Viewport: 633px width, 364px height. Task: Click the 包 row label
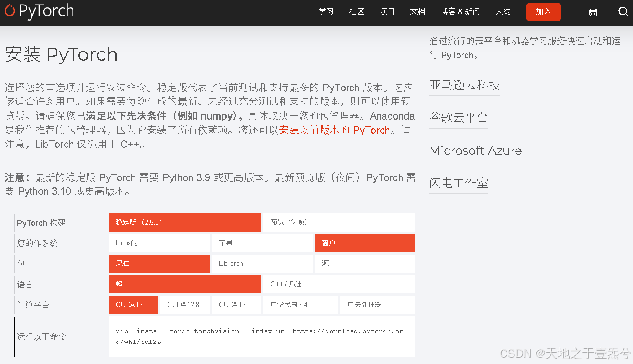[x=21, y=264]
